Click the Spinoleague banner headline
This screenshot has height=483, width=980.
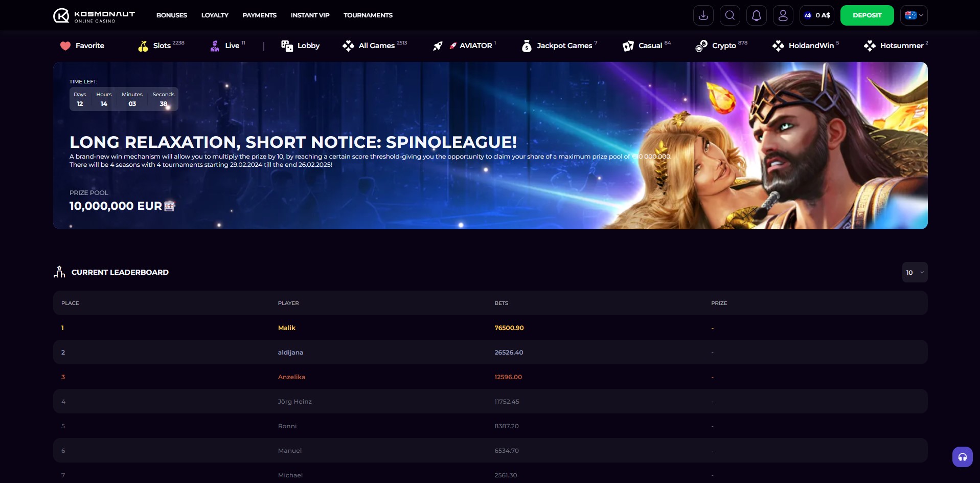coord(293,142)
